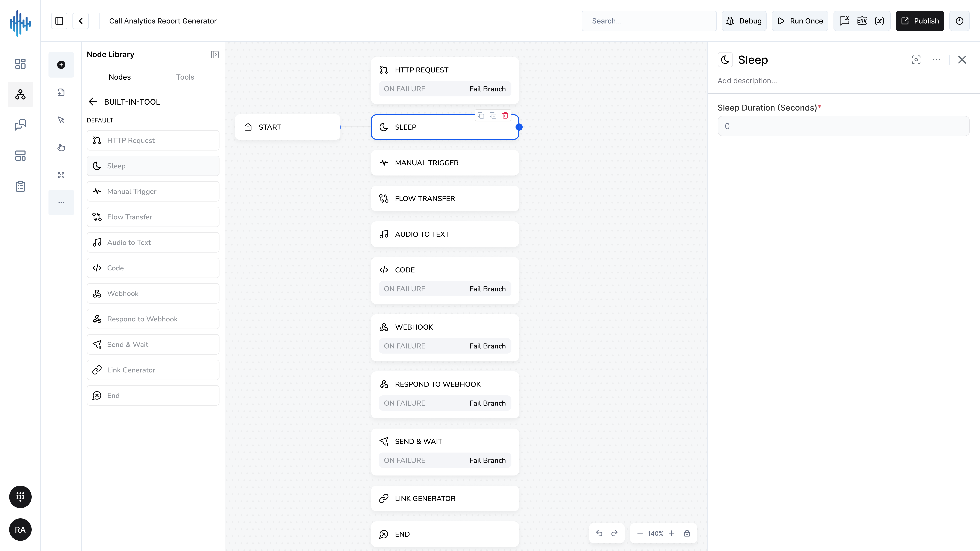Screen dimensions: 980x551
Task: Publish the workflow
Action: pos(920,21)
